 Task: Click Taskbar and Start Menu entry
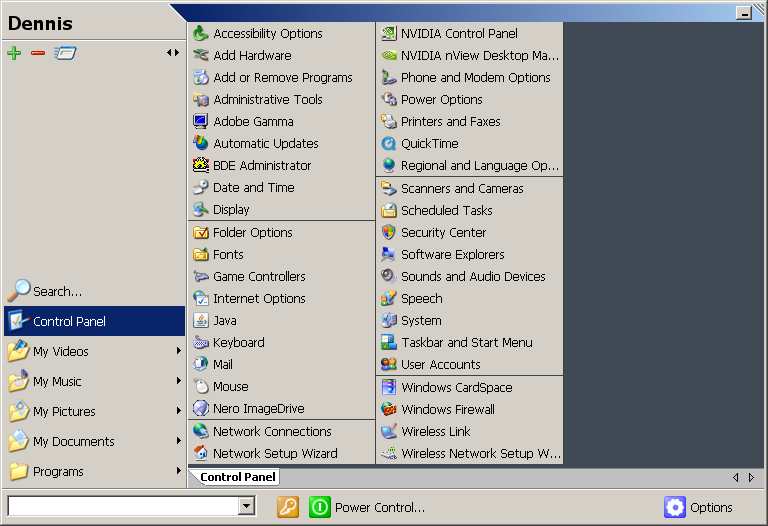click(x=469, y=343)
